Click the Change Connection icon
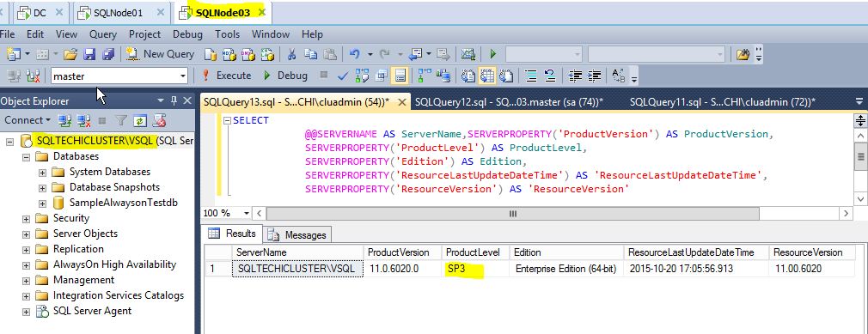Image resolution: width=868 pixels, height=334 pixels. click(33, 76)
